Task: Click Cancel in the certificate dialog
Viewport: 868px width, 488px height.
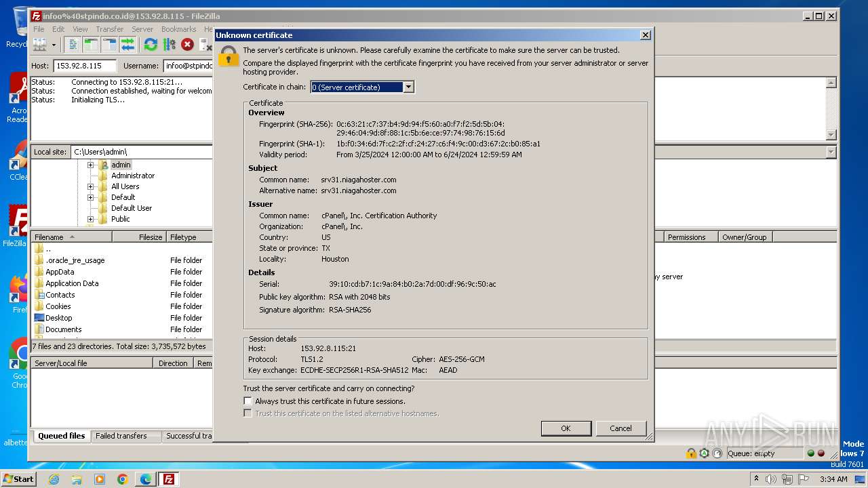Action: 620,428
